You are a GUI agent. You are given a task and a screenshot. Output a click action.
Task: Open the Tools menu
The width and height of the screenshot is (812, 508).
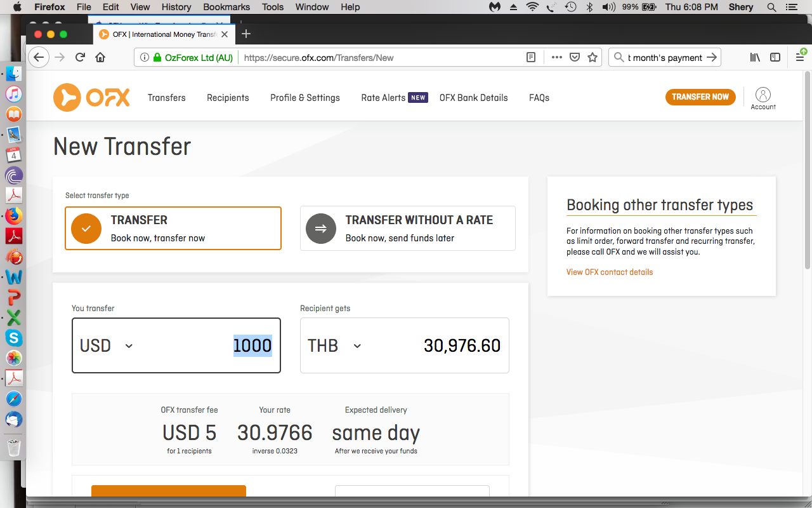(x=273, y=7)
